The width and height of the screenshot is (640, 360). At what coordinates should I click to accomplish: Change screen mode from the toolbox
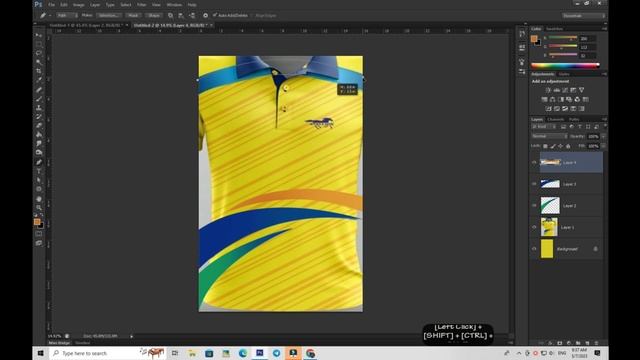(x=39, y=243)
